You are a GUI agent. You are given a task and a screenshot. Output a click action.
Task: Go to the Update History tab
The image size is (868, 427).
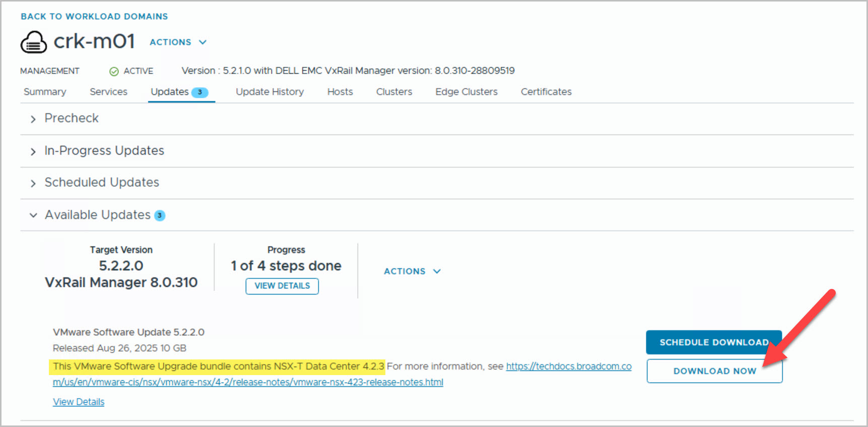[270, 92]
